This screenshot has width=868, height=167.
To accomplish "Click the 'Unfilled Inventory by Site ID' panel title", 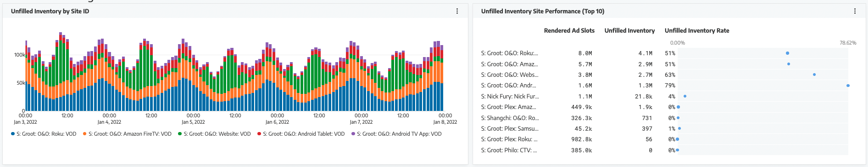I will pyautogui.click(x=50, y=11).
